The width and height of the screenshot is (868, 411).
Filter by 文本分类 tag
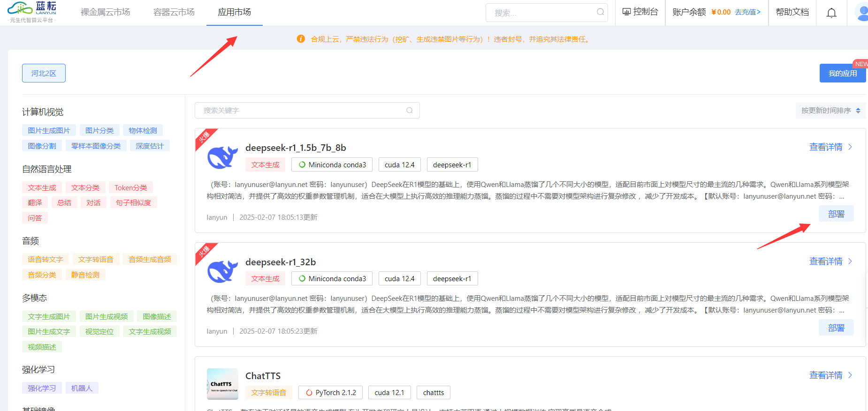pyautogui.click(x=85, y=188)
